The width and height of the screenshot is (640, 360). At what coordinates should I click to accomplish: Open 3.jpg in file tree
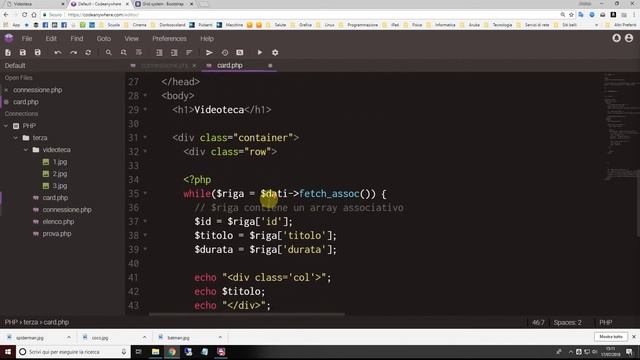coord(60,186)
